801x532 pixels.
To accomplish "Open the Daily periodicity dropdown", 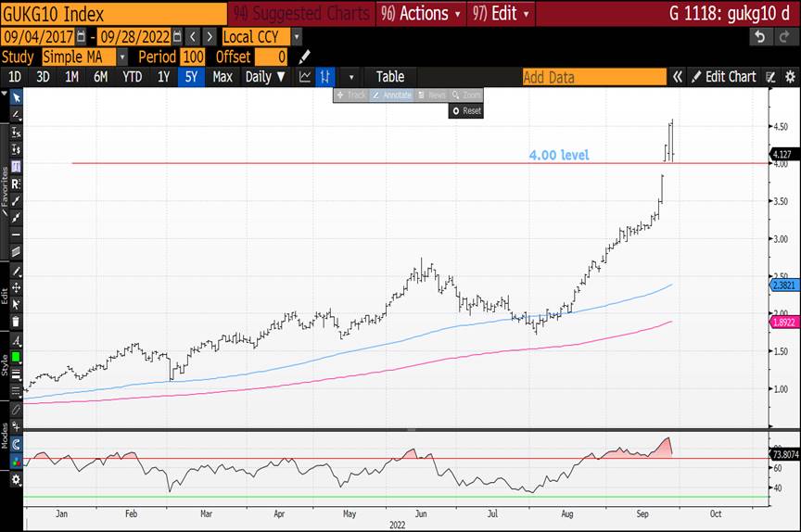I will click(264, 77).
